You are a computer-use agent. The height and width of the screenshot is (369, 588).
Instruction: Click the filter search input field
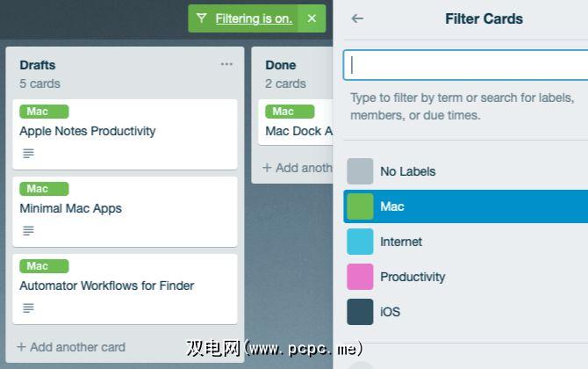point(465,65)
